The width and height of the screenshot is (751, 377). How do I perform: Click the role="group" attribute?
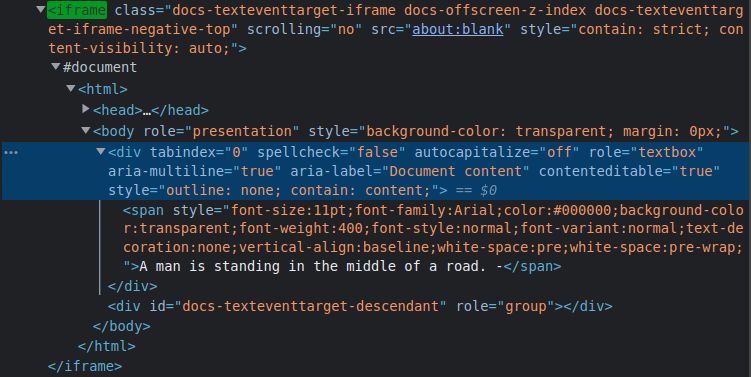tap(505, 306)
